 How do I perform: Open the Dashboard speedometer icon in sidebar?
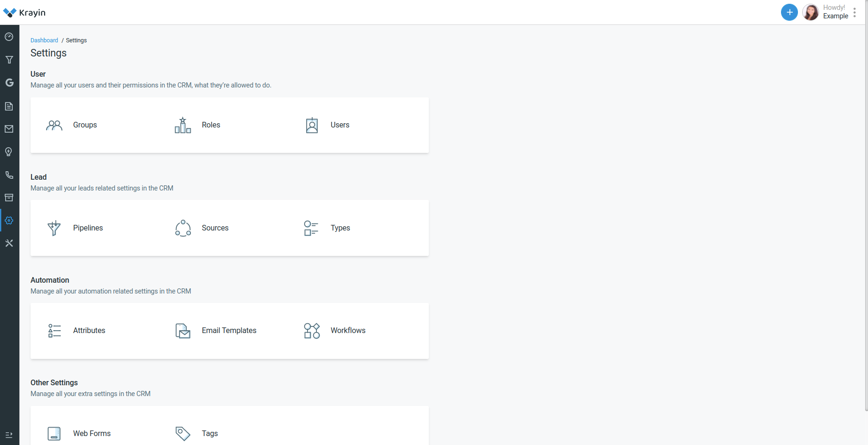click(9, 36)
